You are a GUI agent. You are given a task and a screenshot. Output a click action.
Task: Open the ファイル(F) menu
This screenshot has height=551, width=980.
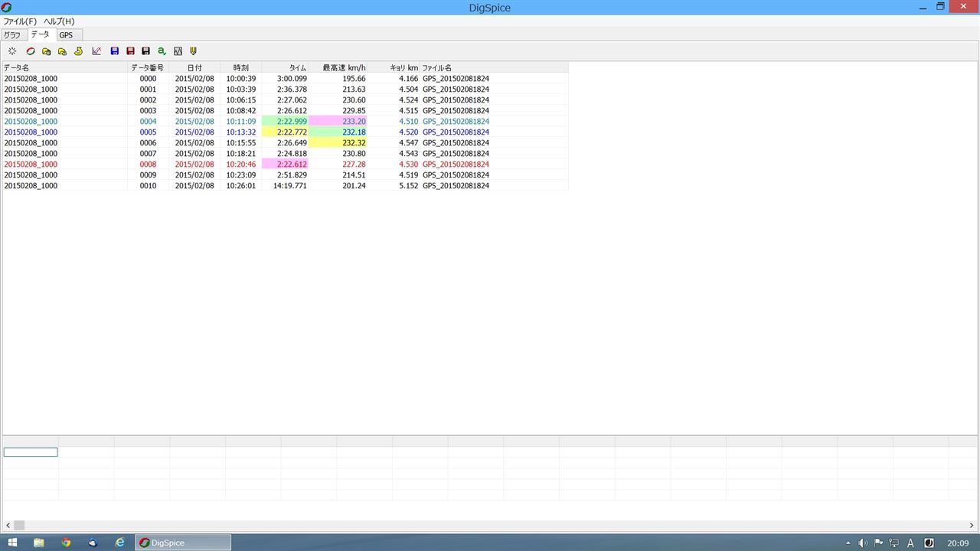pos(20,21)
